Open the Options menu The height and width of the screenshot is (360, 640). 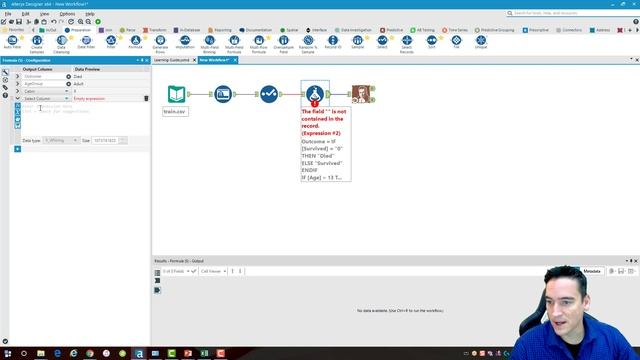(67, 14)
